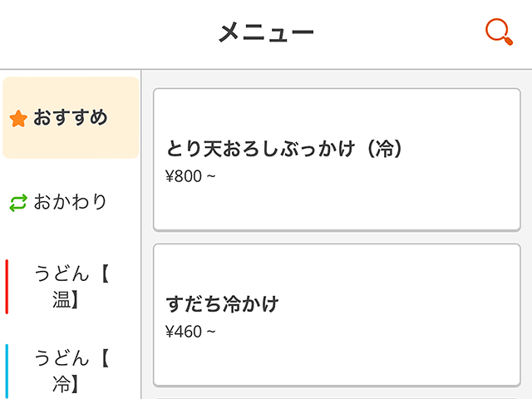532x399 pixels.
Task: Click the red hot udon marker bar
Action: (x=7, y=287)
